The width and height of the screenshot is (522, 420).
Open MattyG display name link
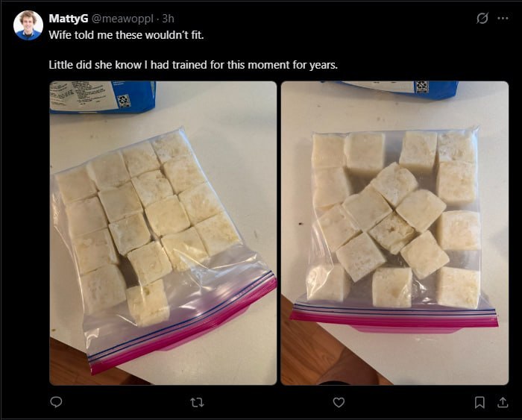click(69, 19)
